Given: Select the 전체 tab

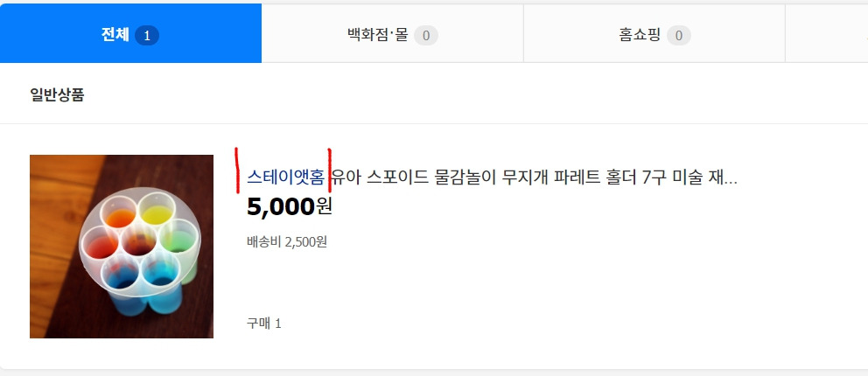Looking at the screenshot, I should [130, 33].
